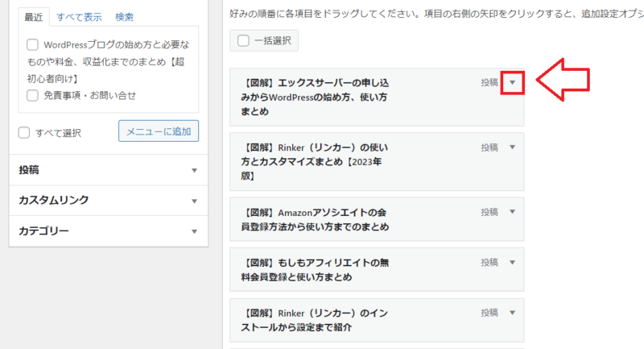Expand settings for Amazonアソシエイト menu item
Viewport: 644px width, 349px height.
512,212
